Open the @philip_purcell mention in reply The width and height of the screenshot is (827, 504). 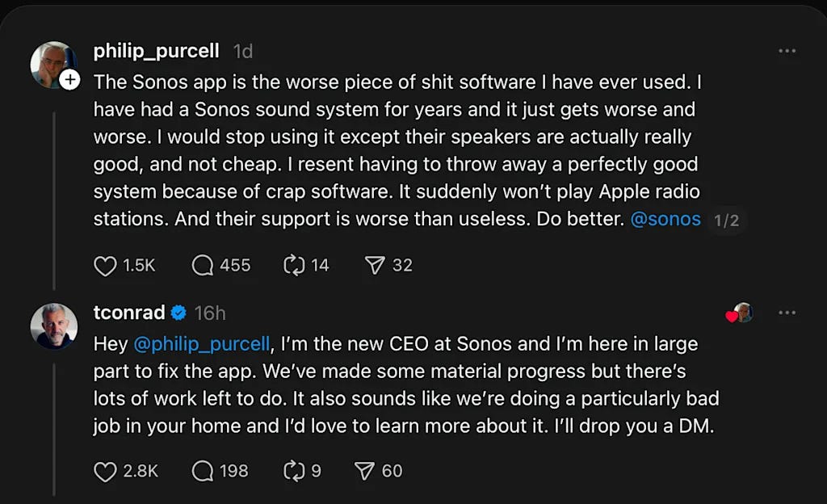200,343
